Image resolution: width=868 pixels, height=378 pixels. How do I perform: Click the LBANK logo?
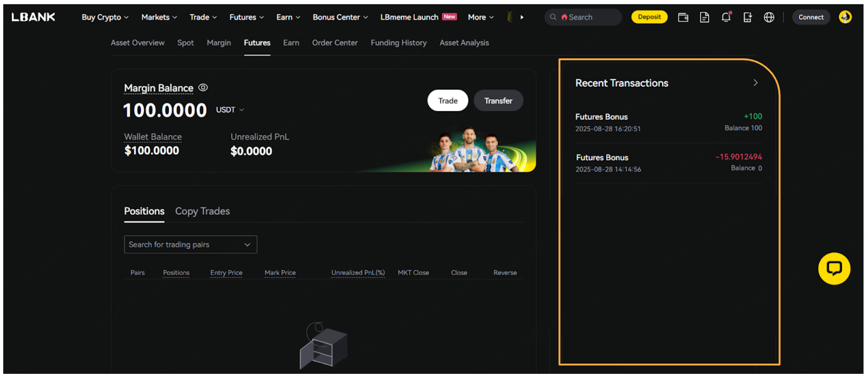pyautogui.click(x=33, y=17)
